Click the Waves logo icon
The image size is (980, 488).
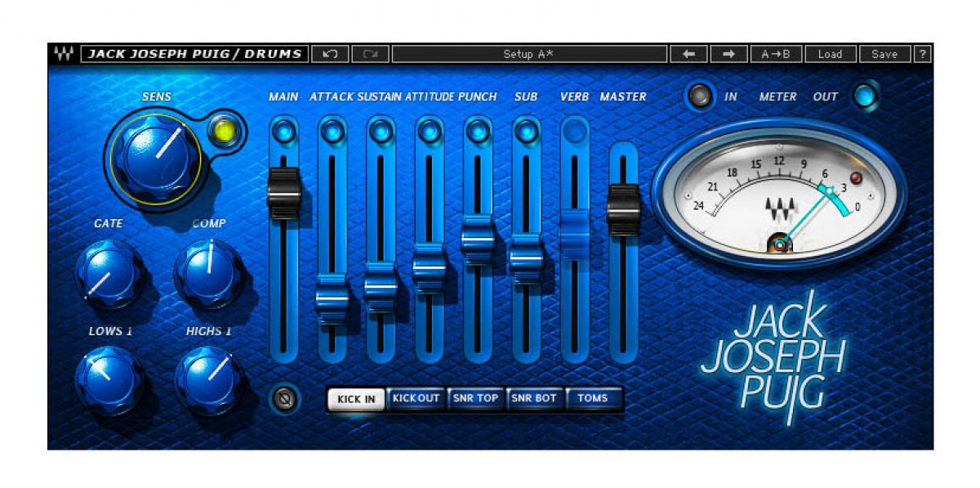coord(64,54)
